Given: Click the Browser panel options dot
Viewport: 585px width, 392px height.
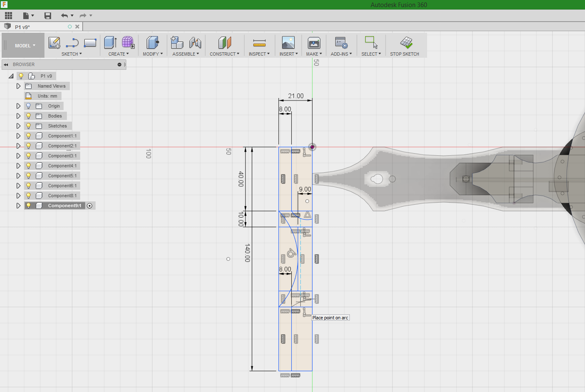Looking at the screenshot, I should click(119, 65).
